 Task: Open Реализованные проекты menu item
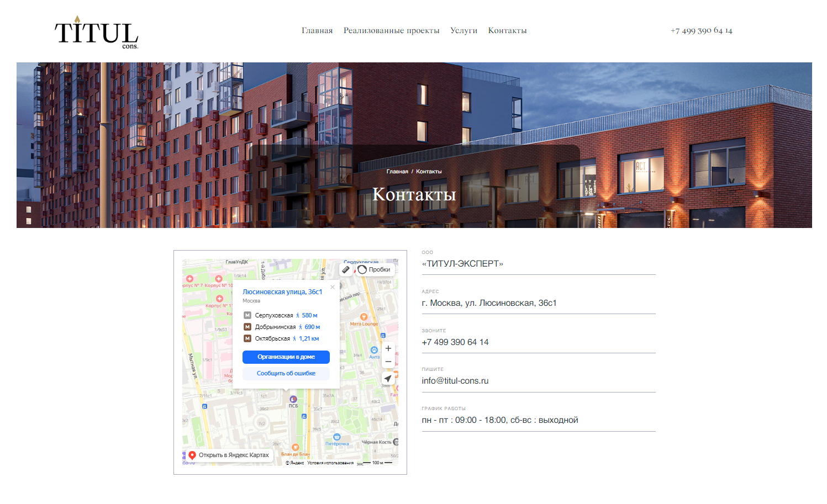pyautogui.click(x=391, y=30)
